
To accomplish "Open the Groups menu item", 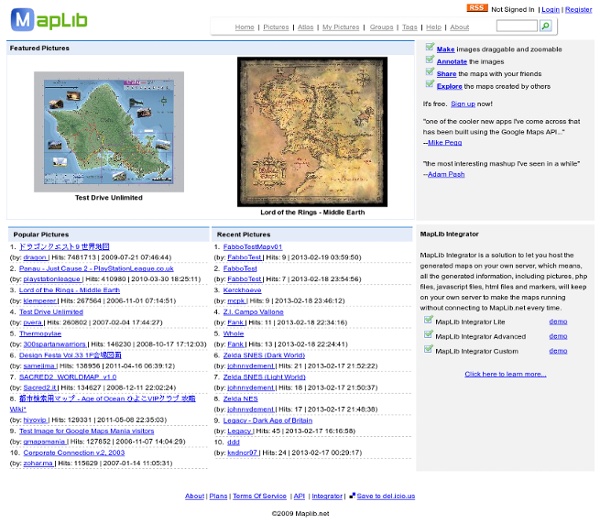I will 381,27.
